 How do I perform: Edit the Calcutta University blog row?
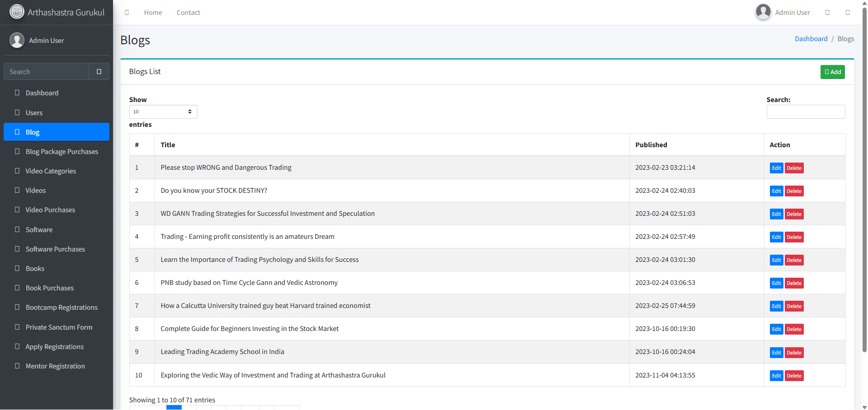(x=776, y=306)
